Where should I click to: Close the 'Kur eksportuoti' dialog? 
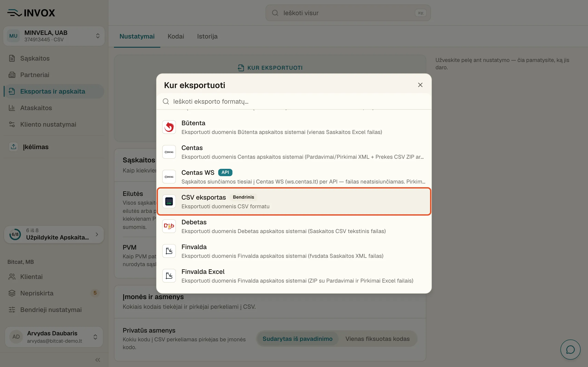tap(420, 85)
